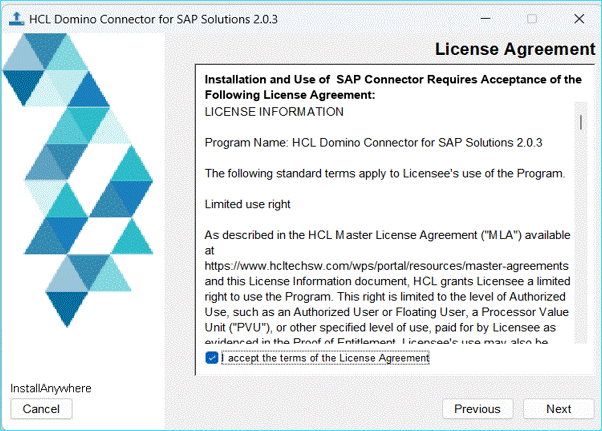The image size is (602, 431).
Task: Click the 'I accept the terms' label text
Action: click(x=325, y=358)
